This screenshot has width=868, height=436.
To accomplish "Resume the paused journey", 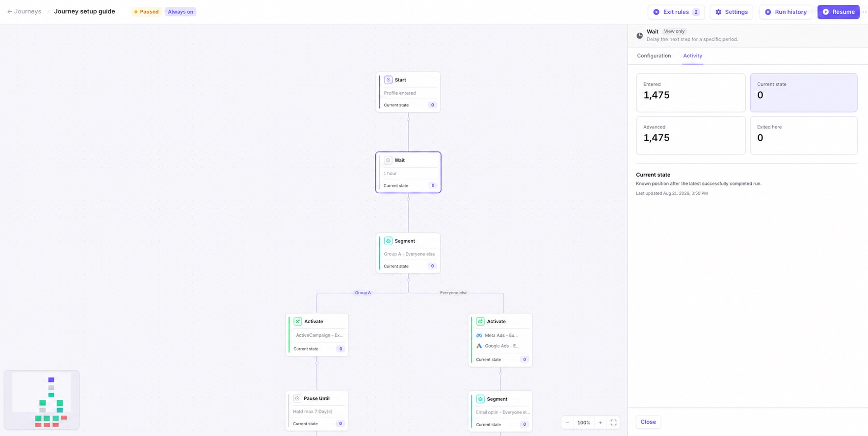I will [838, 12].
